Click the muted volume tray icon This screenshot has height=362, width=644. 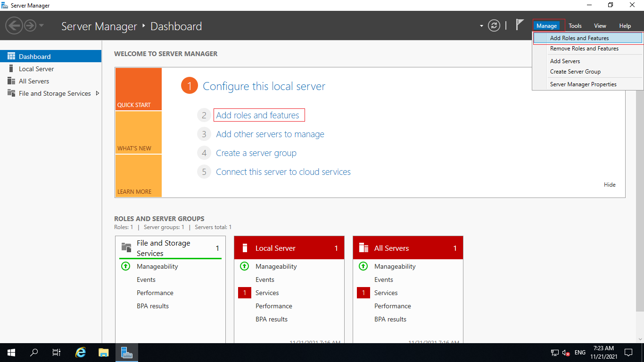566,353
